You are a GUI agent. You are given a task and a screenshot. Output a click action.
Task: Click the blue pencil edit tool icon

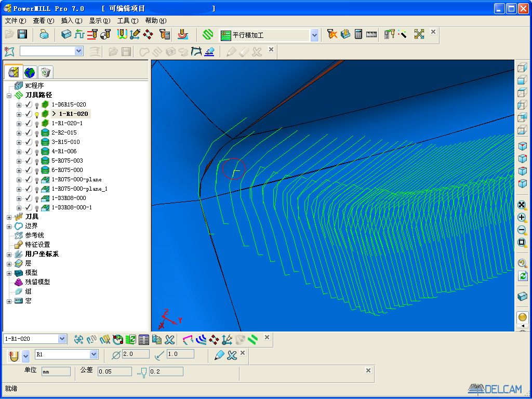point(220,355)
